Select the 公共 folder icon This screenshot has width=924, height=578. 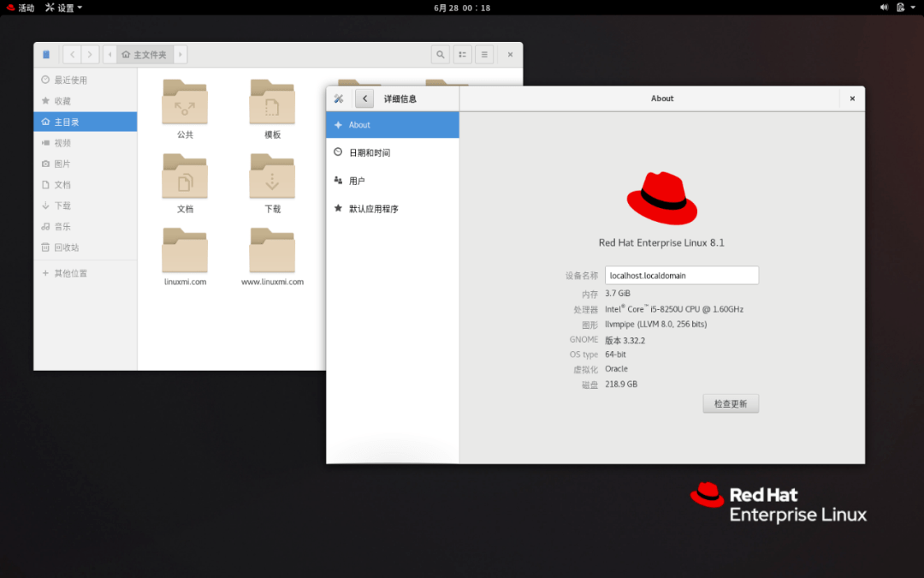(x=185, y=102)
